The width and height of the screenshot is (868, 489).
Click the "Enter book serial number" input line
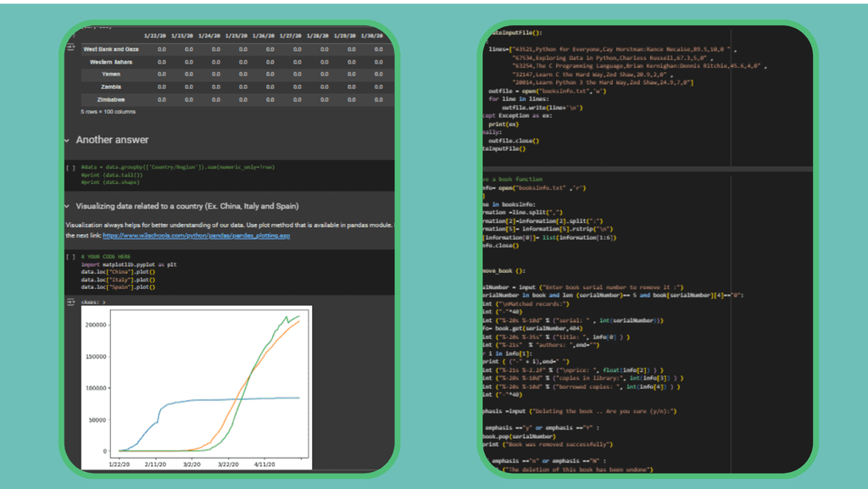(583, 287)
